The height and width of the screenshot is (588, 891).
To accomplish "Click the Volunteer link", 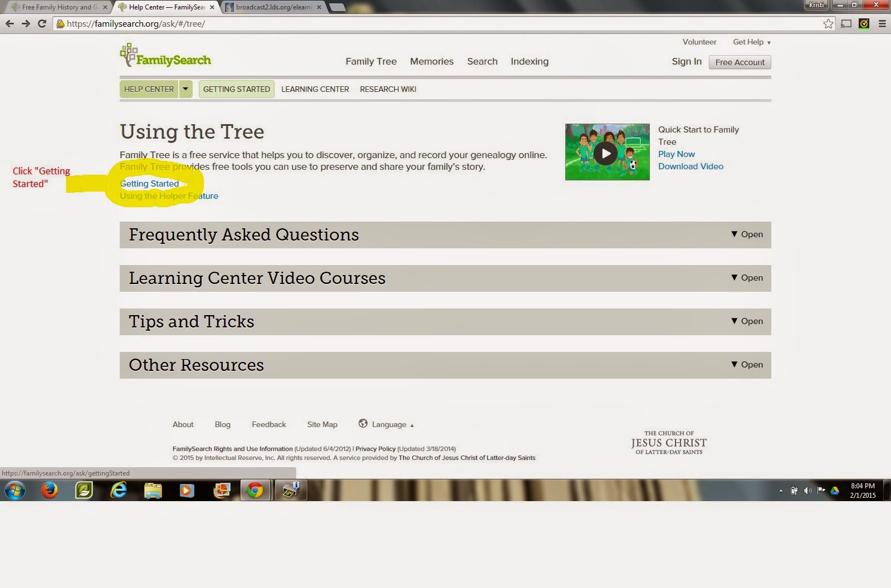I will (x=699, y=42).
